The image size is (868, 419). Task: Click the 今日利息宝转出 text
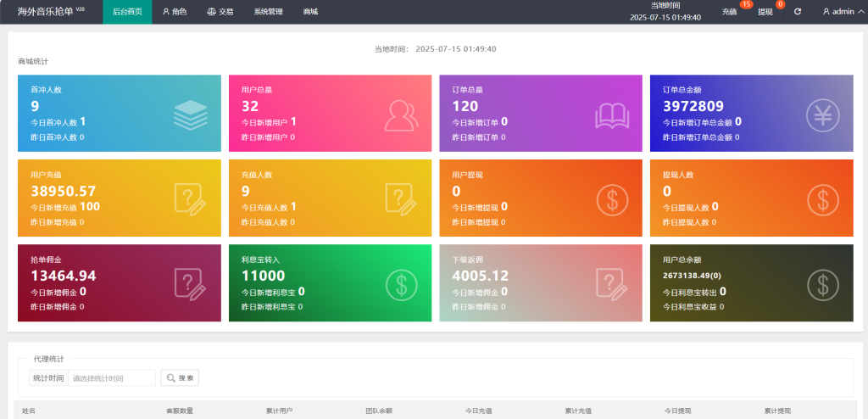[x=695, y=292]
